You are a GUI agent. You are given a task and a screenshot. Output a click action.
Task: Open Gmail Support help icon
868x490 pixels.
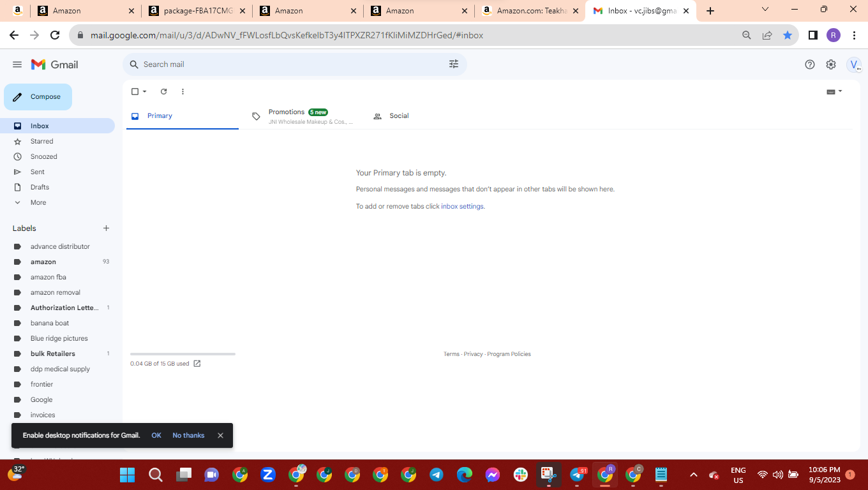(x=810, y=64)
